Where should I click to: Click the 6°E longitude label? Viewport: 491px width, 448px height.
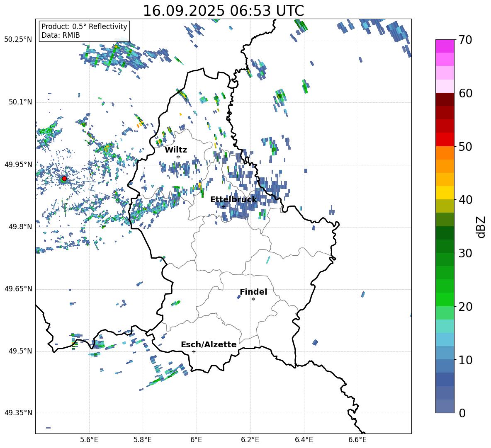point(196,440)
